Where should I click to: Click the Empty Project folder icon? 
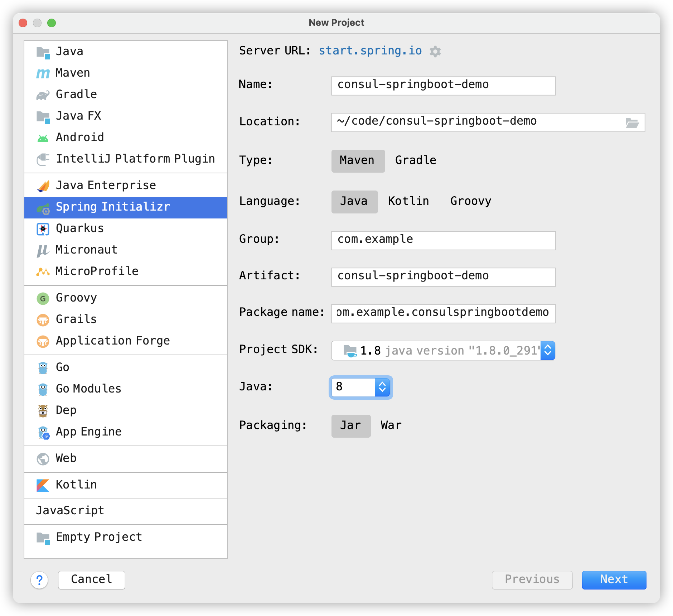click(x=43, y=538)
